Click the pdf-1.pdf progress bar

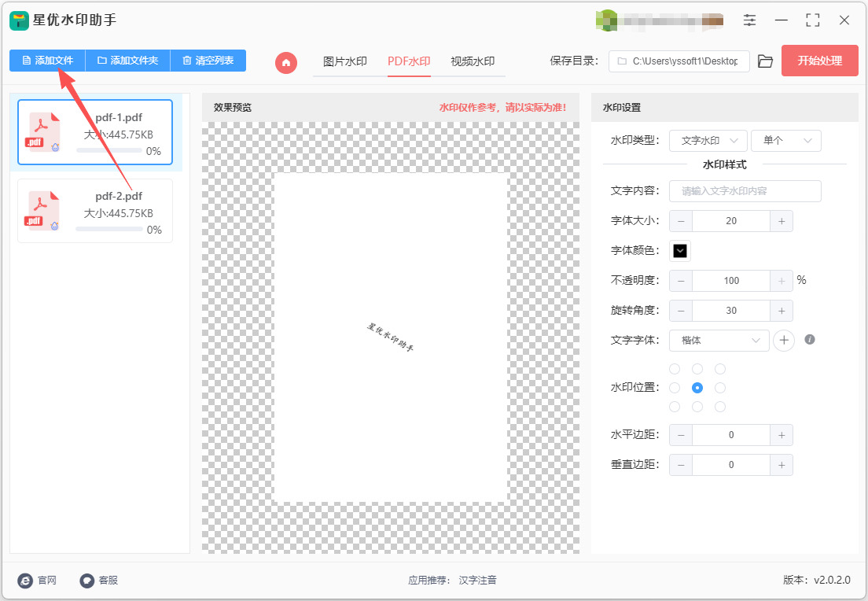(x=109, y=151)
